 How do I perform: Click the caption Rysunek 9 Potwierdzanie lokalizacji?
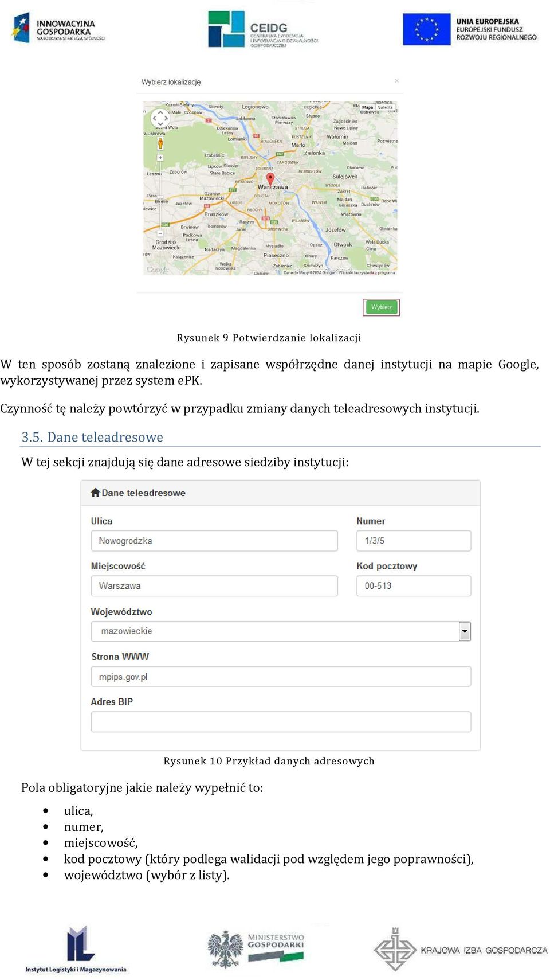[269, 338]
